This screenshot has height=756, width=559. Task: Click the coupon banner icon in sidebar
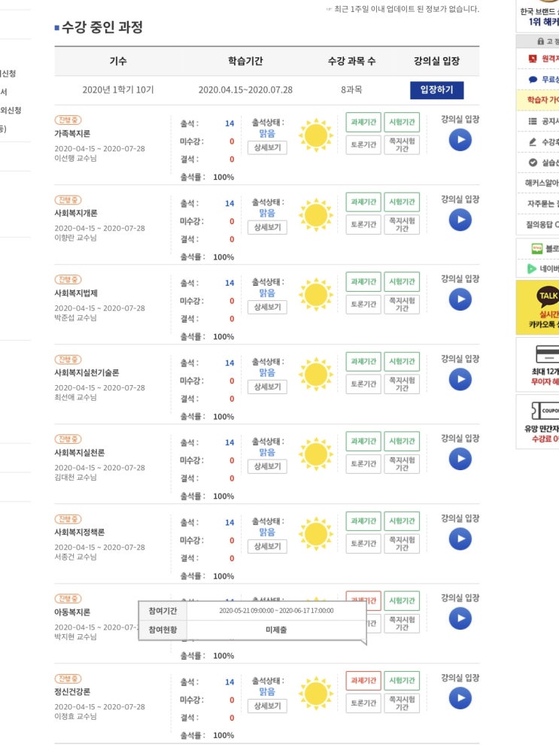545,411
